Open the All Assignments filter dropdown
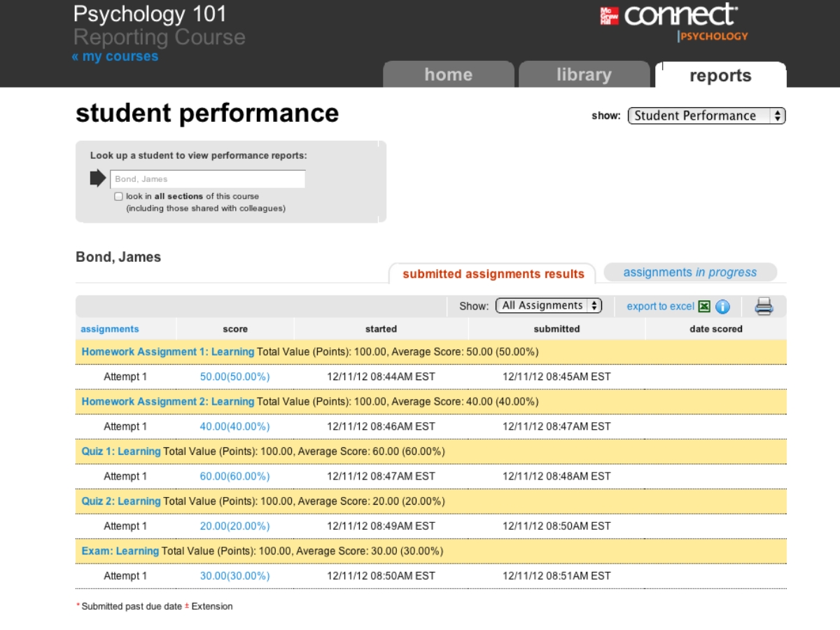840x630 pixels. pyautogui.click(x=549, y=306)
